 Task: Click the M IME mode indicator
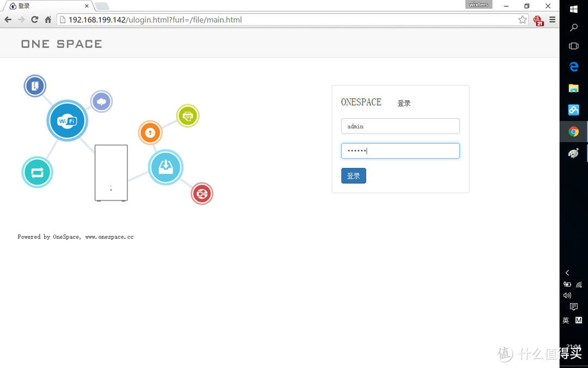(x=579, y=321)
